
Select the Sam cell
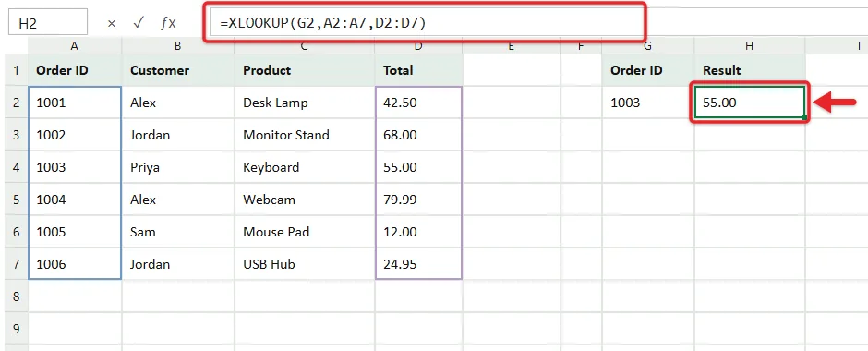(x=178, y=232)
